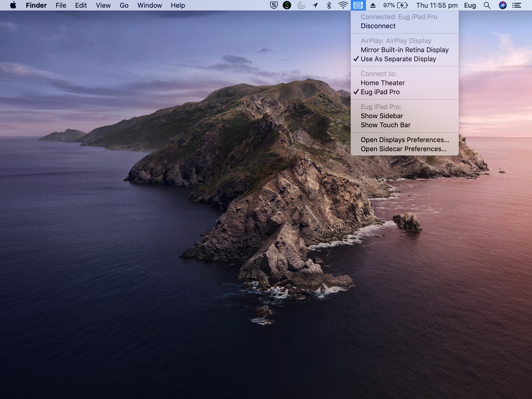This screenshot has height=399, width=532.
Task: Connect to Home Theater
Action: point(405,83)
